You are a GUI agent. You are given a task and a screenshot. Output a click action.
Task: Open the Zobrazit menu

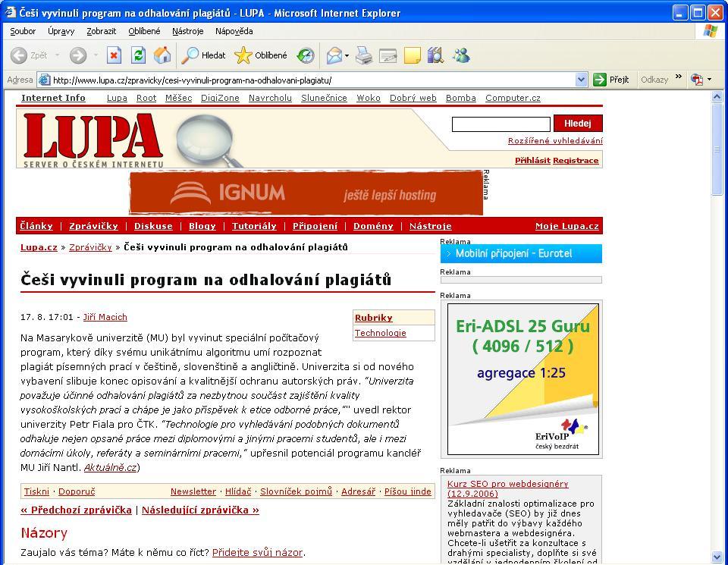coord(101,31)
